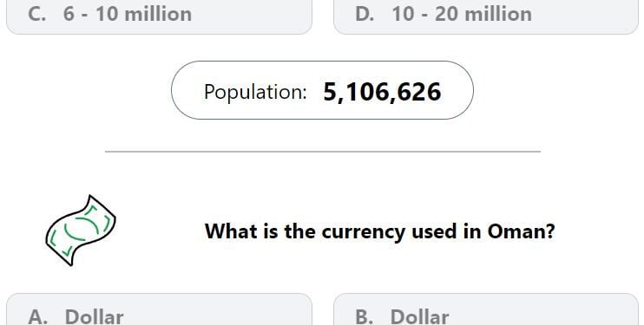This screenshot has width=644, height=325.
Task: Click the currency question about Oman
Action: click(379, 231)
